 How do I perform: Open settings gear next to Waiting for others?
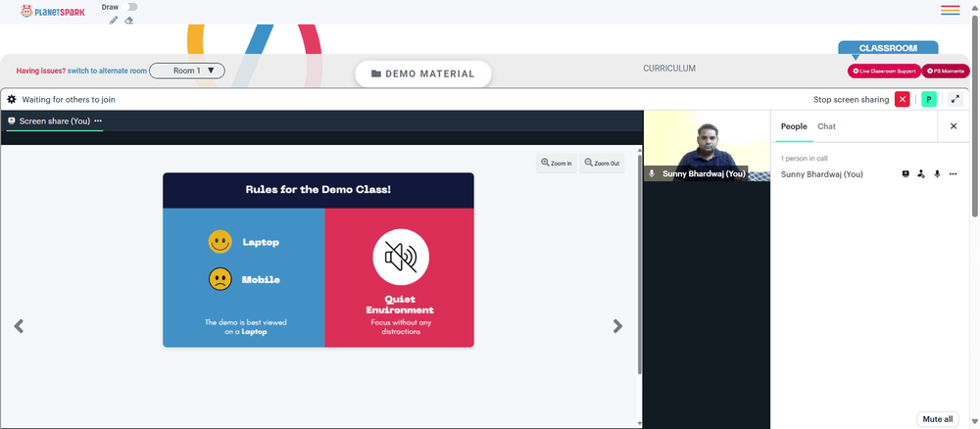[x=11, y=99]
